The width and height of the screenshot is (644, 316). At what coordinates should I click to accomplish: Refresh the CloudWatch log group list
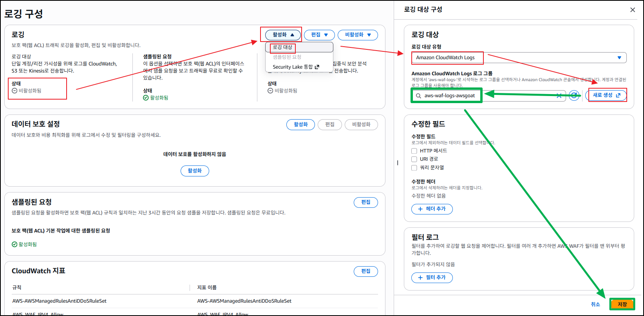[574, 96]
